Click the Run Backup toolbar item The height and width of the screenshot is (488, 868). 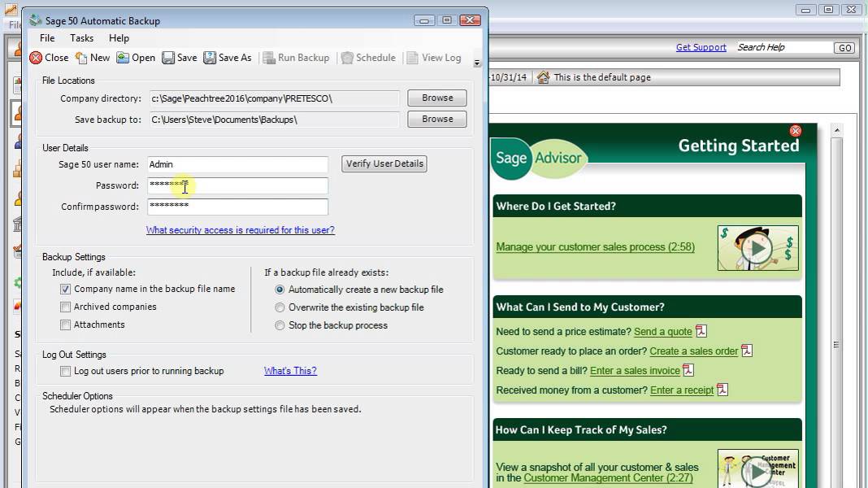click(x=296, y=58)
